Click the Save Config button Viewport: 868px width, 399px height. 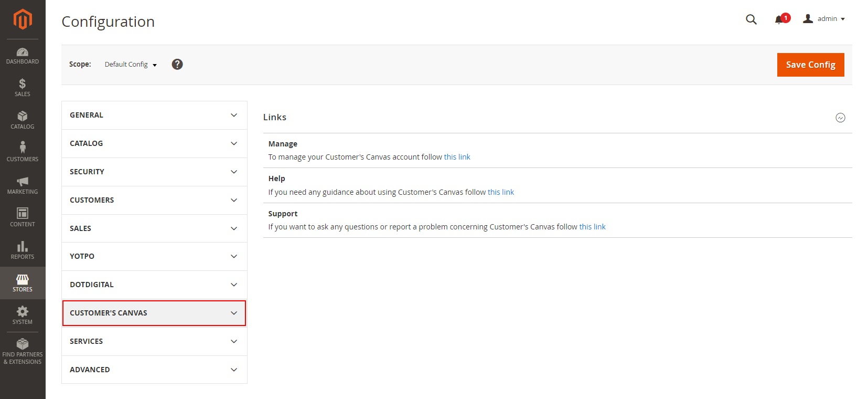coord(810,65)
